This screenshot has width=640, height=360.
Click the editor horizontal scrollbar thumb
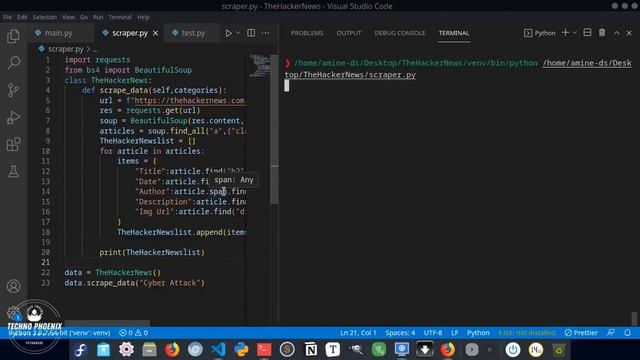point(107,323)
